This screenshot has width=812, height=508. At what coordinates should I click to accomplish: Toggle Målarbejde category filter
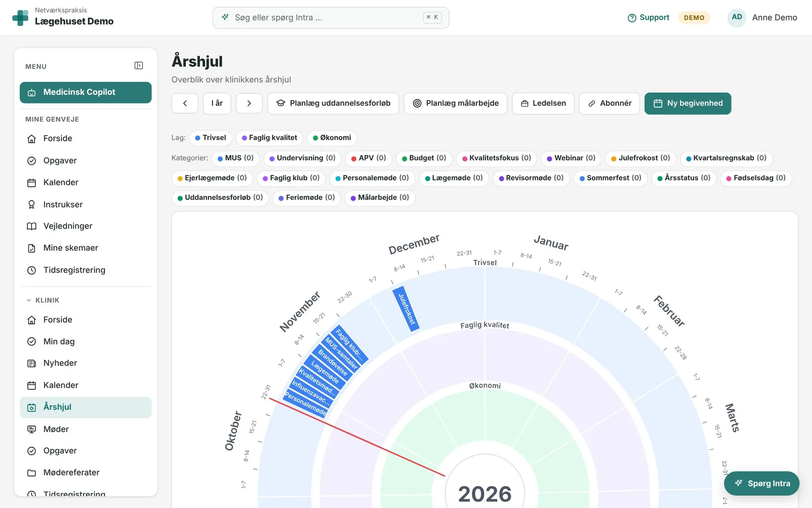(380, 198)
